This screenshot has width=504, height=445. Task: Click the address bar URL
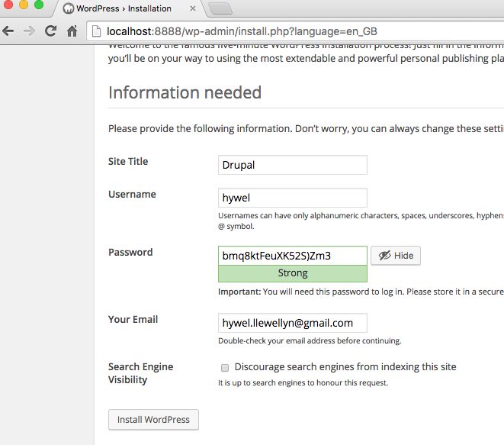(x=242, y=31)
